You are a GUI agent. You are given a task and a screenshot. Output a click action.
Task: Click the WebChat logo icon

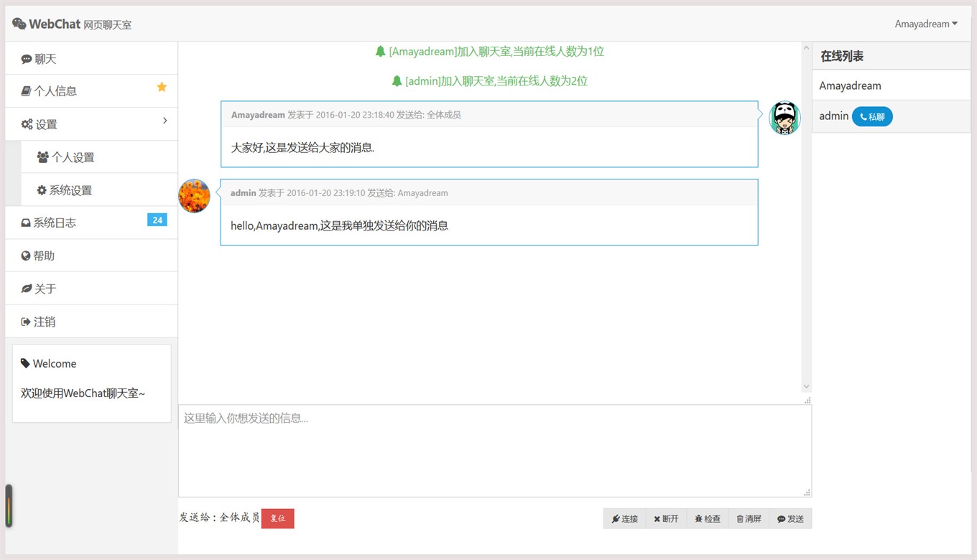pos(19,24)
